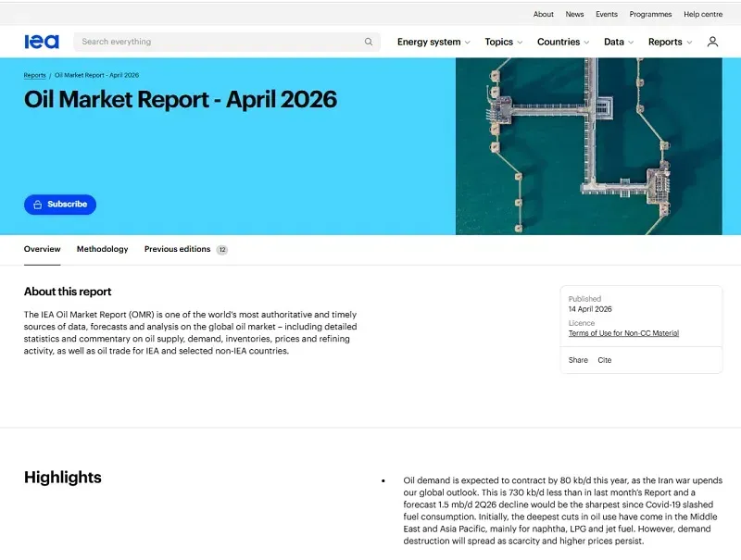Click the Subscribe button
The image size is (741, 560).
[60, 205]
